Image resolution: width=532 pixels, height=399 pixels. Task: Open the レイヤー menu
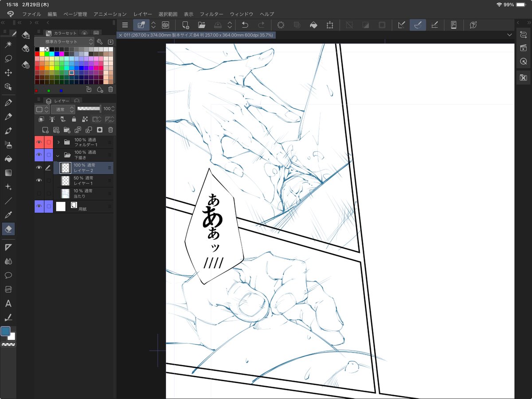pos(143,14)
